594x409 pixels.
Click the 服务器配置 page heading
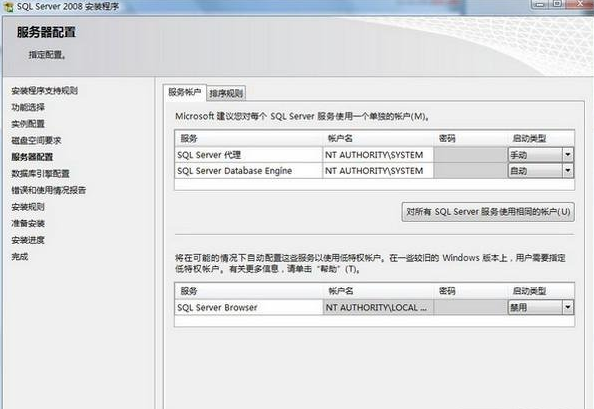click(x=46, y=32)
